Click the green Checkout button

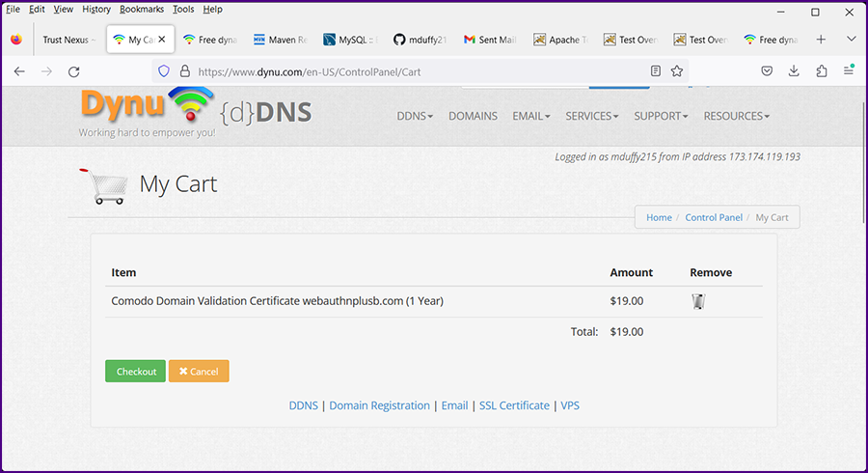point(136,372)
